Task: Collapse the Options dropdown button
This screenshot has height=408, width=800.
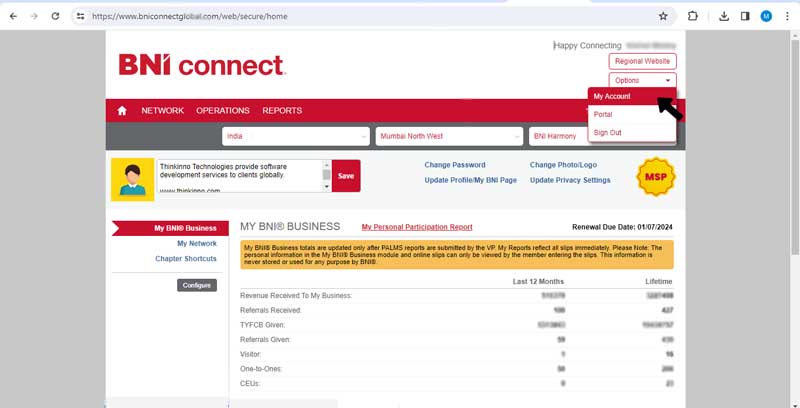Action: tap(642, 81)
